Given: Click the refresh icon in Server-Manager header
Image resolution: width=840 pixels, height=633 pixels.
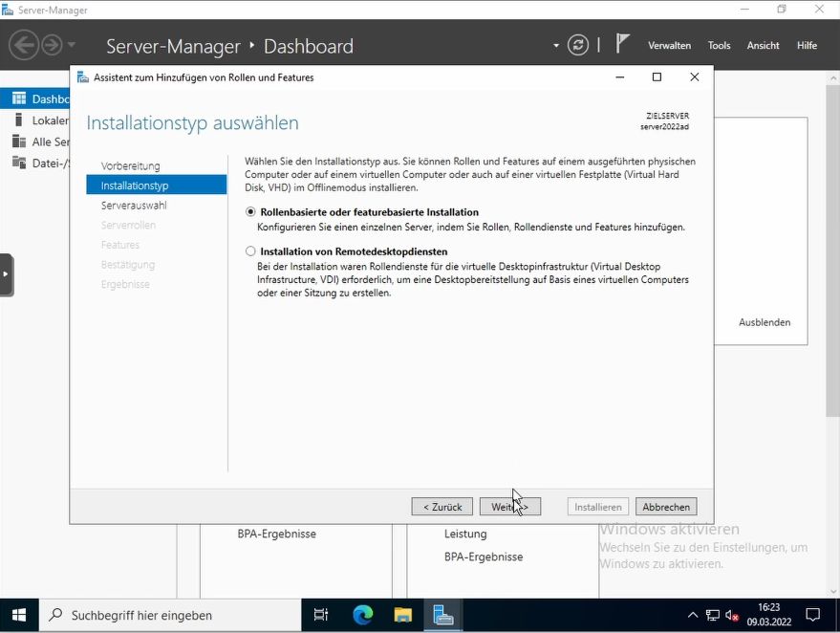Looking at the screenshot, I should tap(577, 45).
